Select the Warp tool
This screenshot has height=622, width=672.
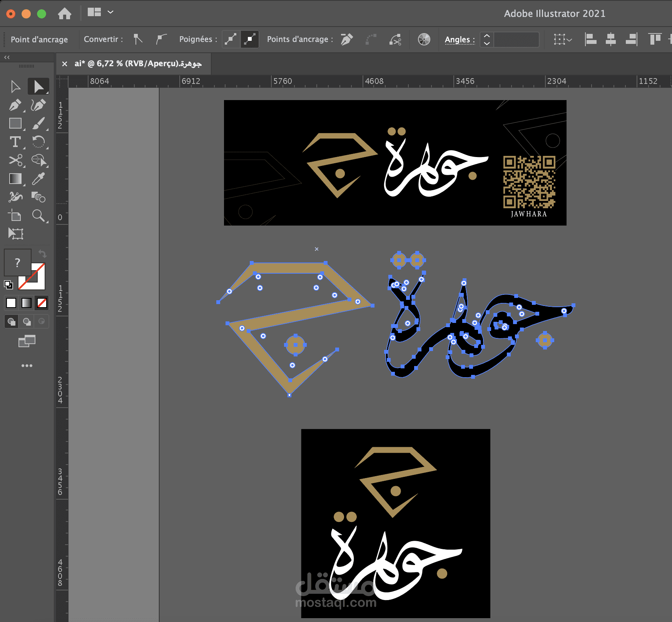click(15, 197)
